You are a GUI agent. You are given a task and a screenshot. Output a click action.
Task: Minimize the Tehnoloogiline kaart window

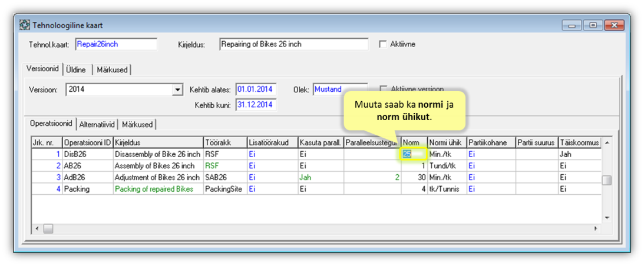pyautogui.click(x=572, y=25)
